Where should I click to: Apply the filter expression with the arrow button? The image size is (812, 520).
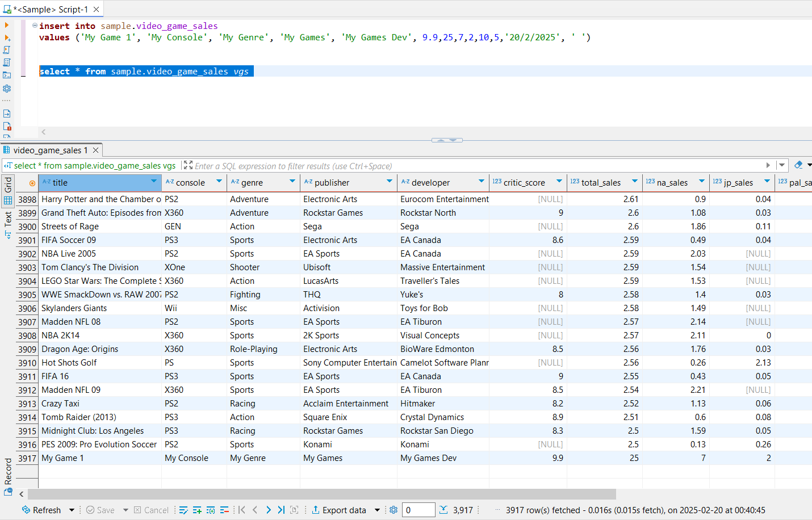[768, 165]
